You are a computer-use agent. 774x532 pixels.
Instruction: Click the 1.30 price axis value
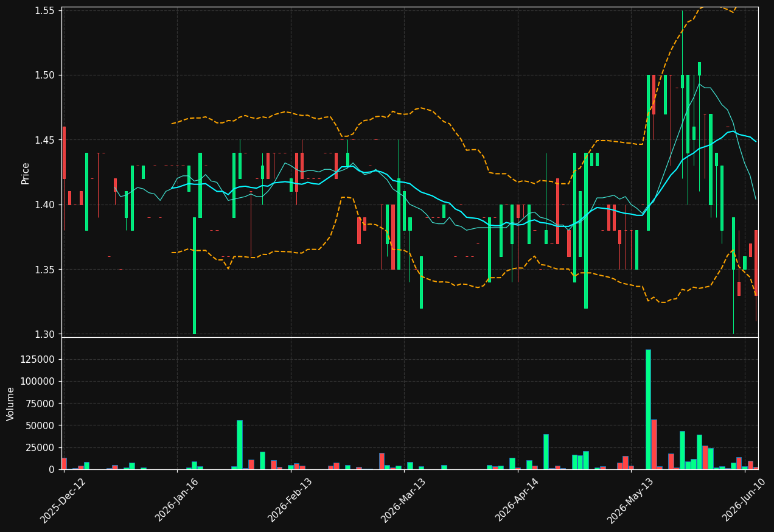pos(45,334)
